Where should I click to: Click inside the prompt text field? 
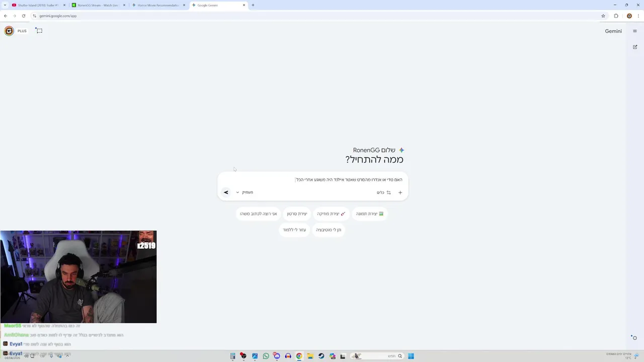313,179
